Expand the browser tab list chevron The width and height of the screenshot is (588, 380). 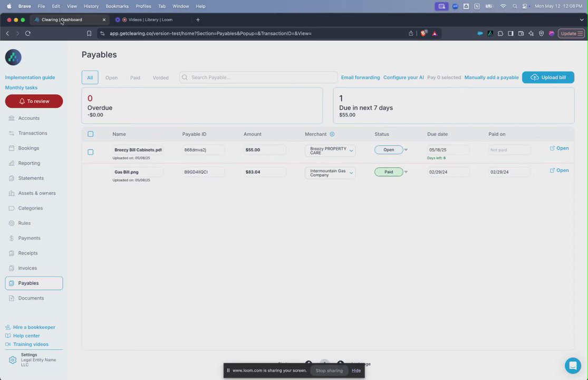[582, 20]
